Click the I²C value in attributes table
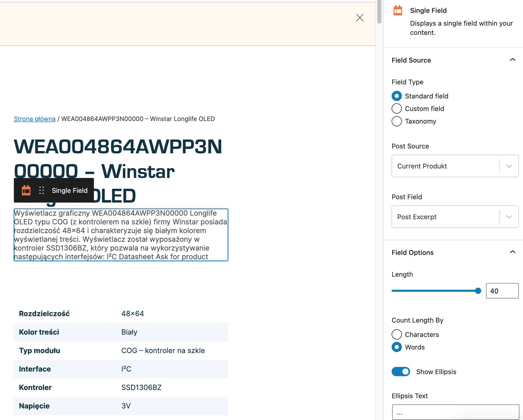The image size is (523, 420). pyautogui.click(x=126, y=369)
